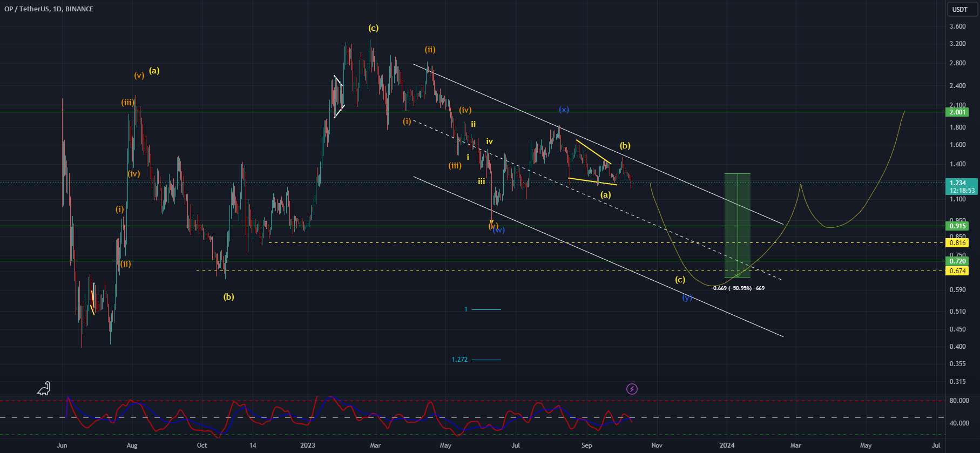Select the green 0.915 price label
Image resolution: width=980 pixels, height=453 pixels.
click(x=957, y=226)
